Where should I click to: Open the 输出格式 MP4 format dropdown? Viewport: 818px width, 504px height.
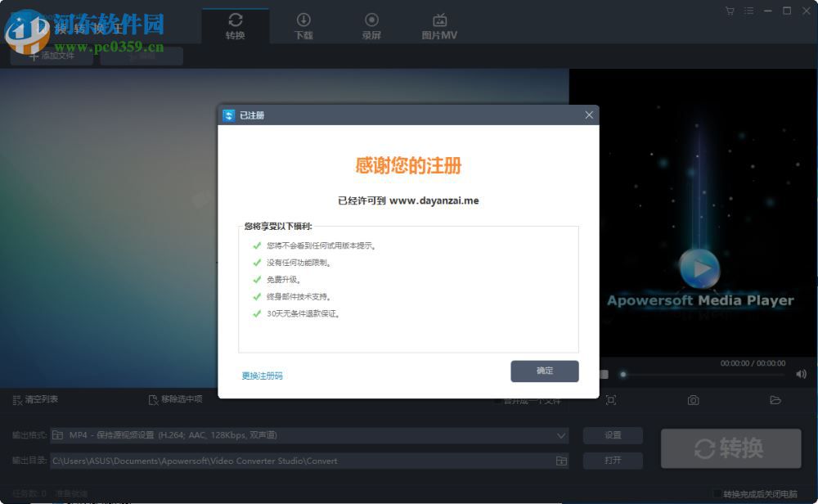560,435
